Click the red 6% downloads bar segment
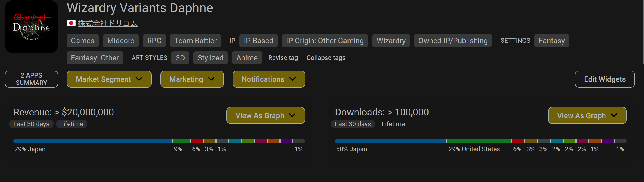Image resolution: width=644 pixels, height=182 pixels. pyautogui.click(x=518, y=141)
